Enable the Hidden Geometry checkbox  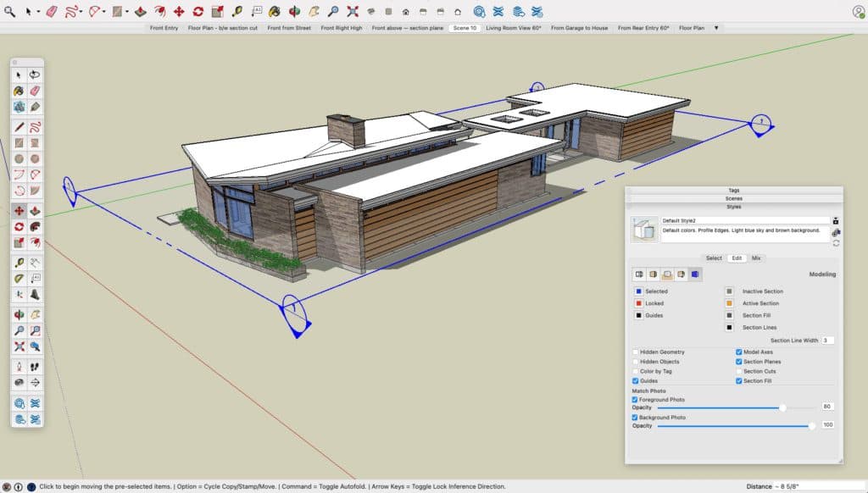[635, 352]
